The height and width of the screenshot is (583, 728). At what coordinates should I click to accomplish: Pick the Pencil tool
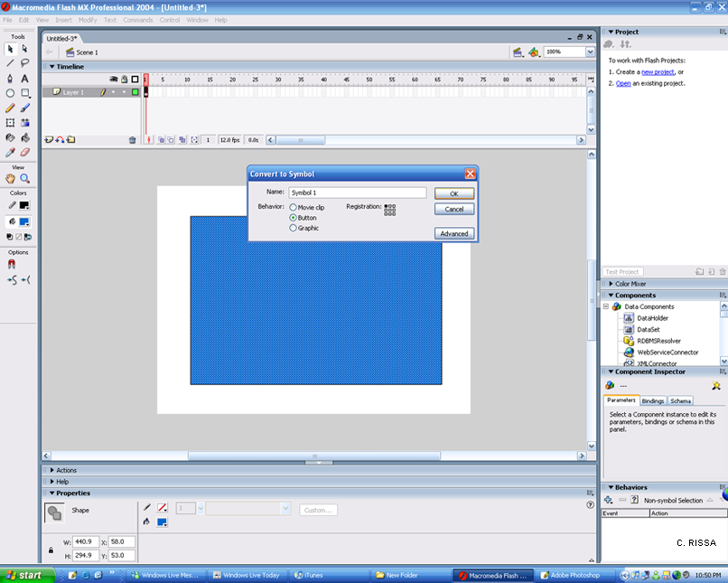tap(10, 108)
